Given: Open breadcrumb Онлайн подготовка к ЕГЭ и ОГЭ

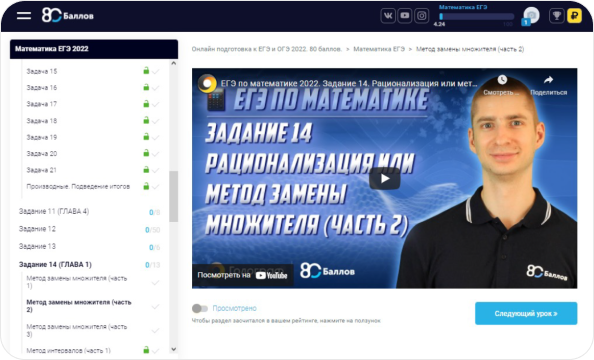Looking at the screenshot, I should pyautogui.click(x=267, y=49).
